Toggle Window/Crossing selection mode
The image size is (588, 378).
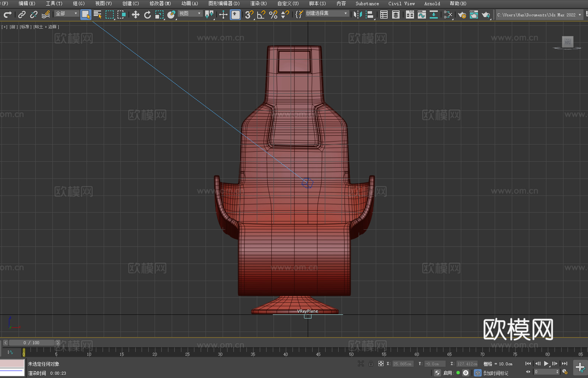(x=122, y=14)
